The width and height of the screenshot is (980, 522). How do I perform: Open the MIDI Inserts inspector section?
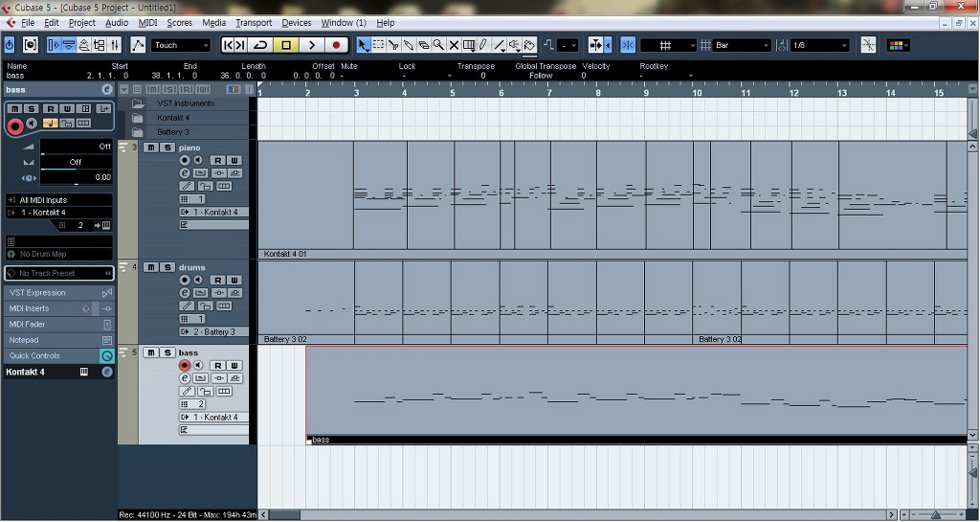pyautogui.click(x=58, y=308)
